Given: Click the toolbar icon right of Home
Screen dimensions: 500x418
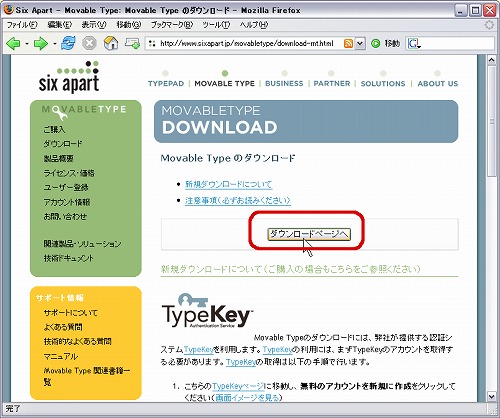Looking at the screenshot, I should click(x=132, y=43).
